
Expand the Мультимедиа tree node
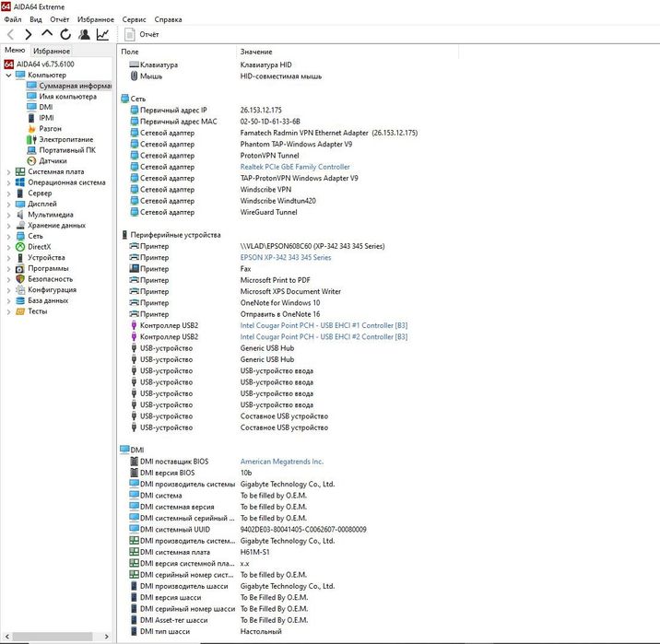click(8, 215)
